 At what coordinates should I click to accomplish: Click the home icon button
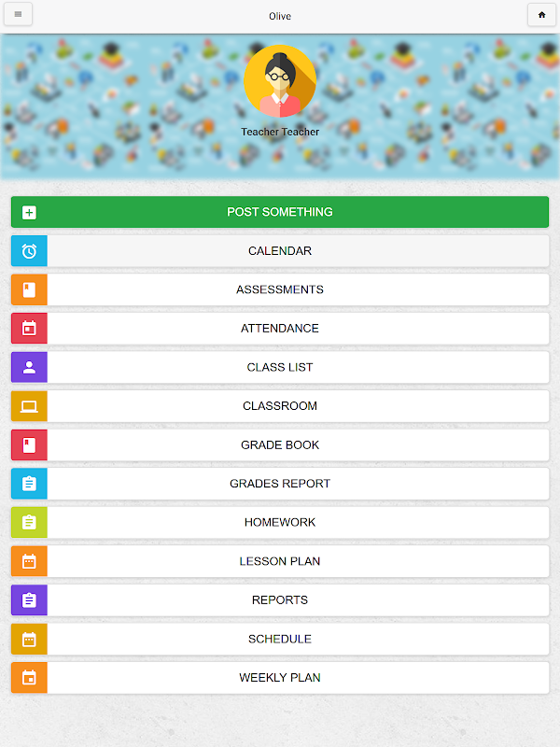[541, 15]
